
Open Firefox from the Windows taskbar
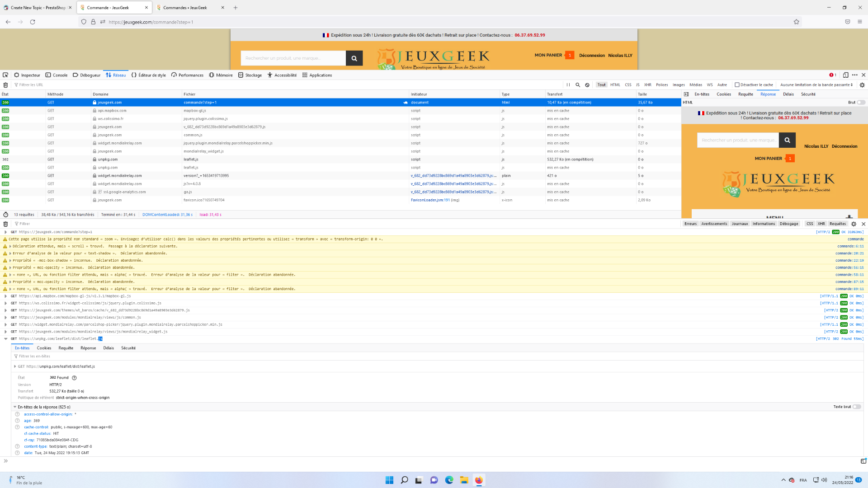[x=479, y=480]
